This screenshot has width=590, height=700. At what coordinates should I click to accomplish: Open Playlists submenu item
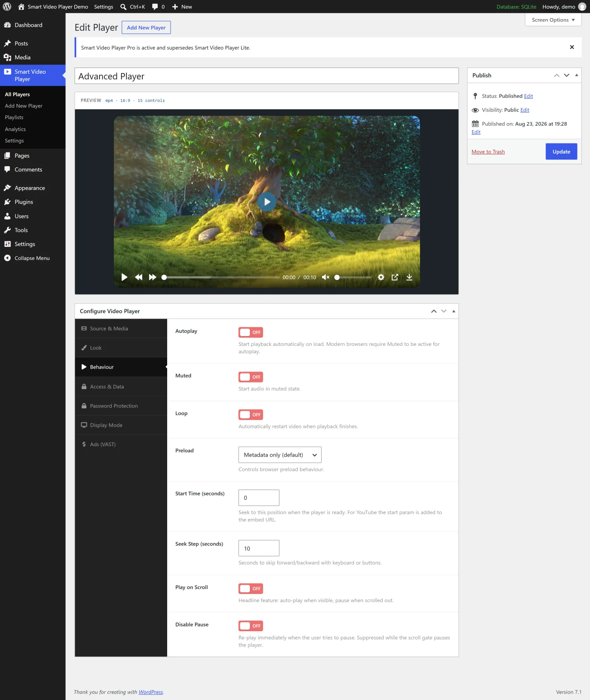point(14,118)
